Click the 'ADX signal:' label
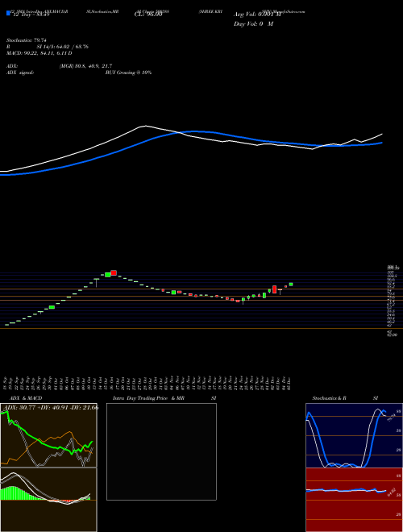Viewport: 403px width, 532px height. [x=20, y=73]
